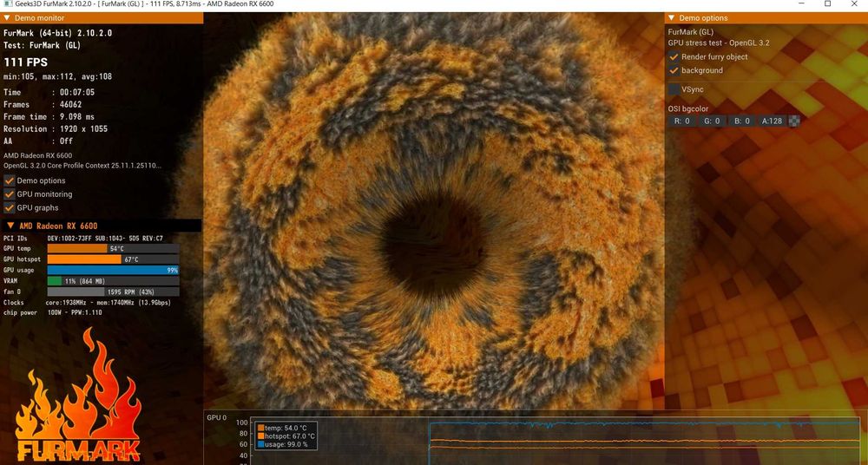Click the PCI IDs DEV:1002-73FF text

click(105, 239)
